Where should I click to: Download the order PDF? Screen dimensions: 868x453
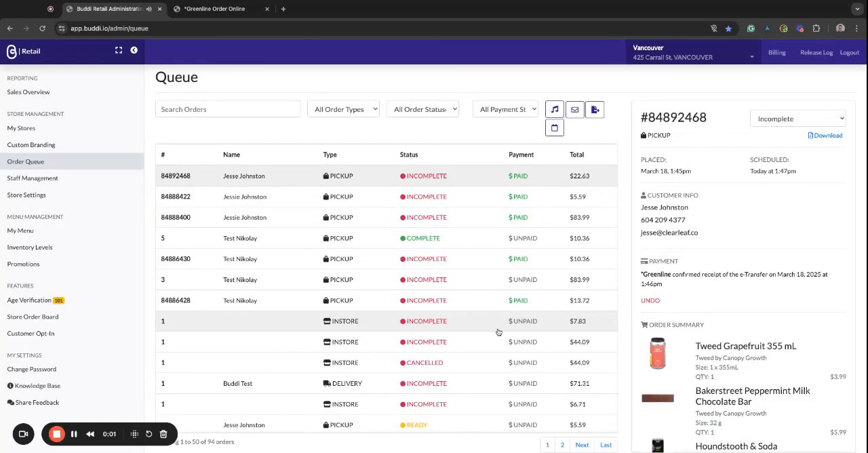click(825, 136)
